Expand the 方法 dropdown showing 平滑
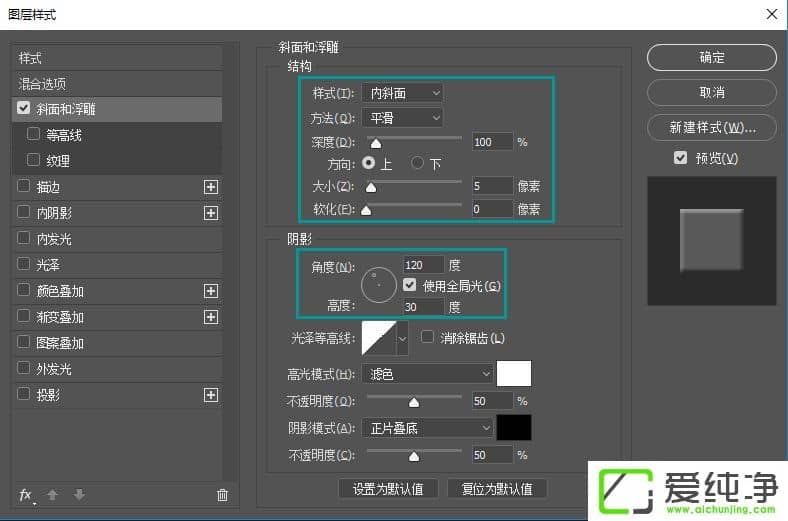788x521 pixels. coord(402,118)
